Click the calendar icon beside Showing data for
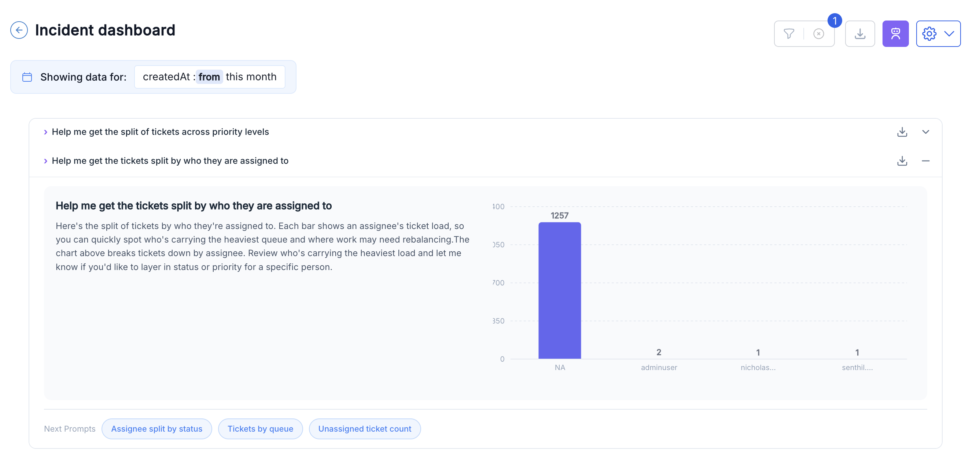 tap(27, 77)
